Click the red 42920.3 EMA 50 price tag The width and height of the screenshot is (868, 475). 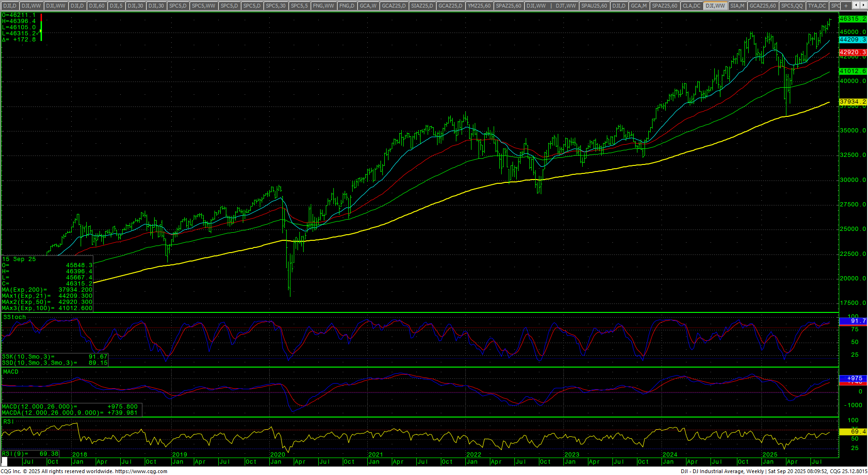click(852, 52)
